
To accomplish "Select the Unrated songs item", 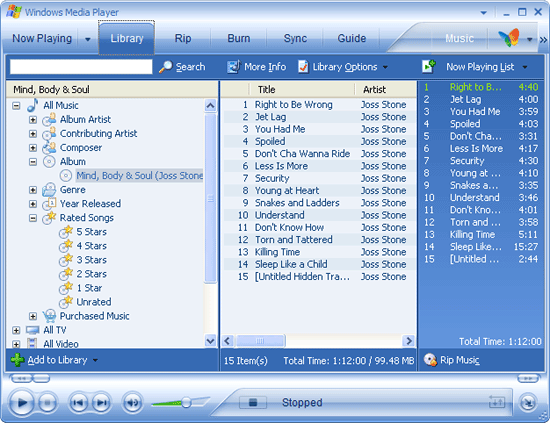I will [94, 302].
